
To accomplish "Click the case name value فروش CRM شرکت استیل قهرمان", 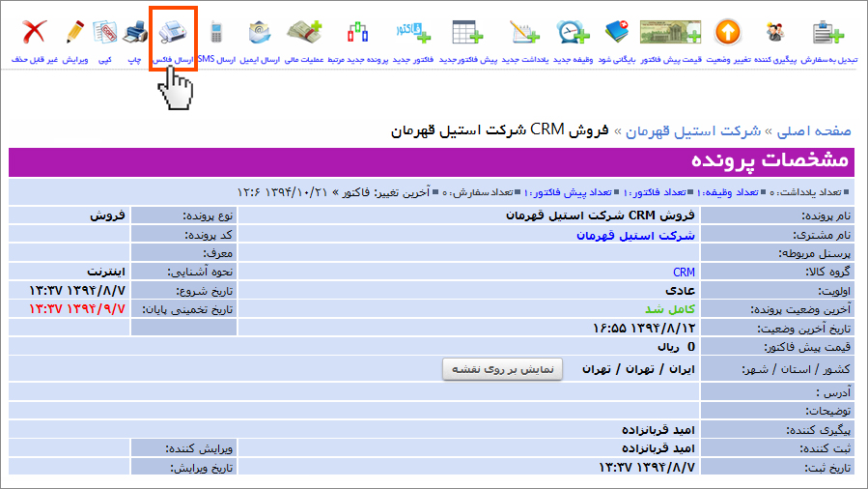I will tap(601, 216).
